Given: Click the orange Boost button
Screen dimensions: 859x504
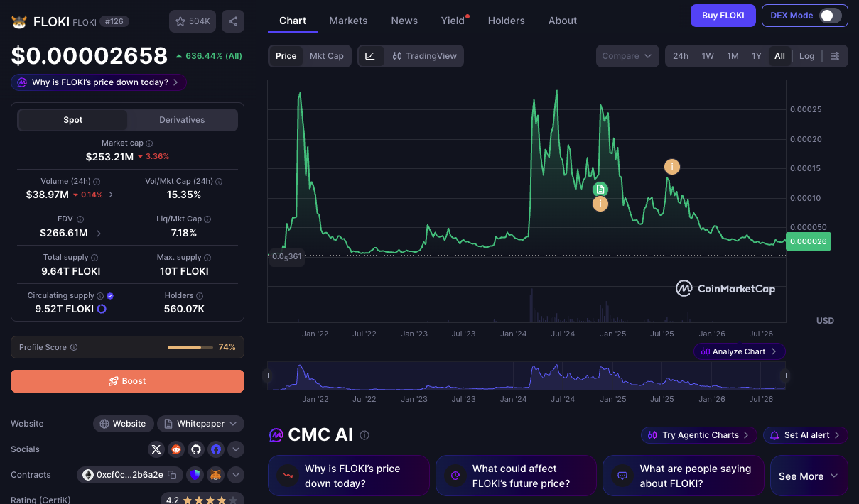Looking at the screenshot, I should (x=127, y=381).
